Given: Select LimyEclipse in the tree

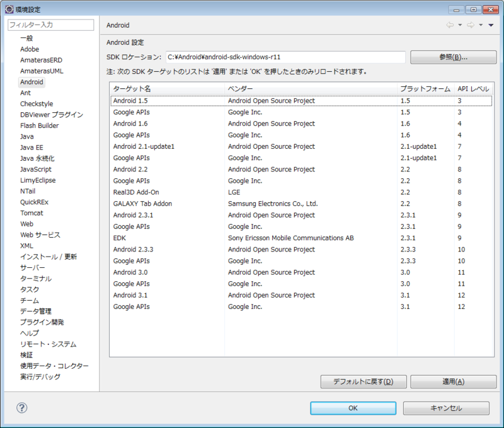Looking at the screenshot, I should (x=38, y=180).
